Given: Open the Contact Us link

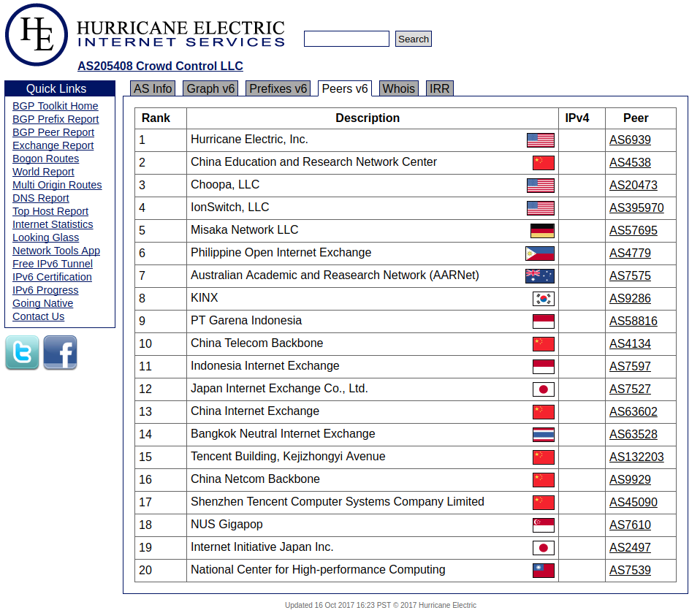Looking at the screenshot, I should click(x=39, y=317).
